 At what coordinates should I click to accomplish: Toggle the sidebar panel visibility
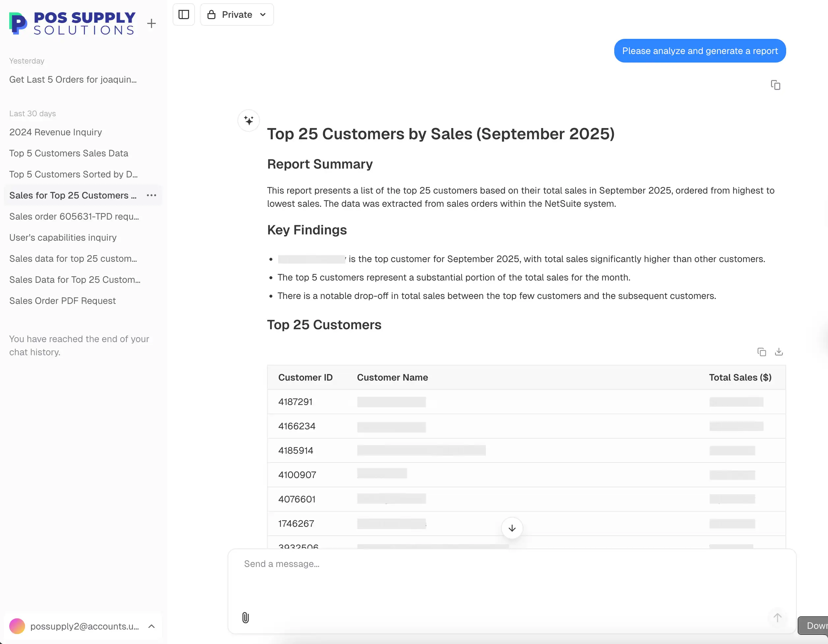click(x=183, y=14)
